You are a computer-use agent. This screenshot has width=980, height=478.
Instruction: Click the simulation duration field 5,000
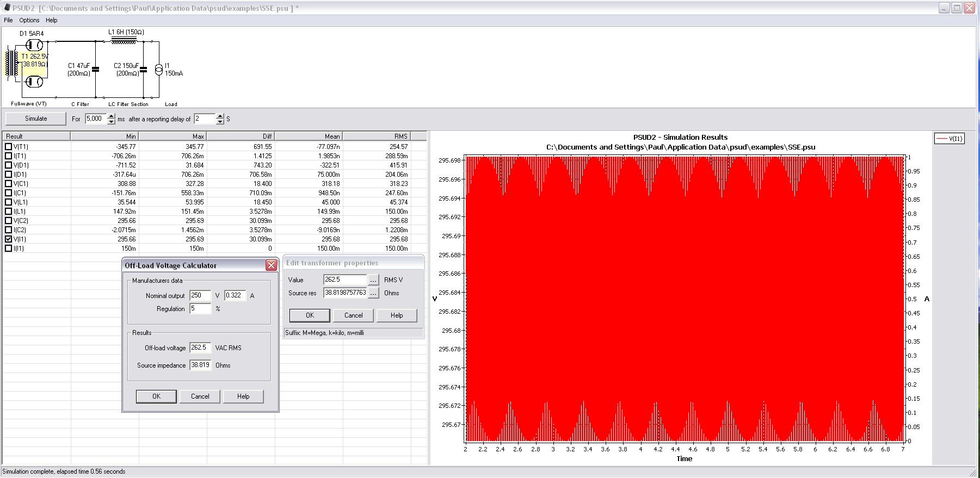tap(96, 119)
